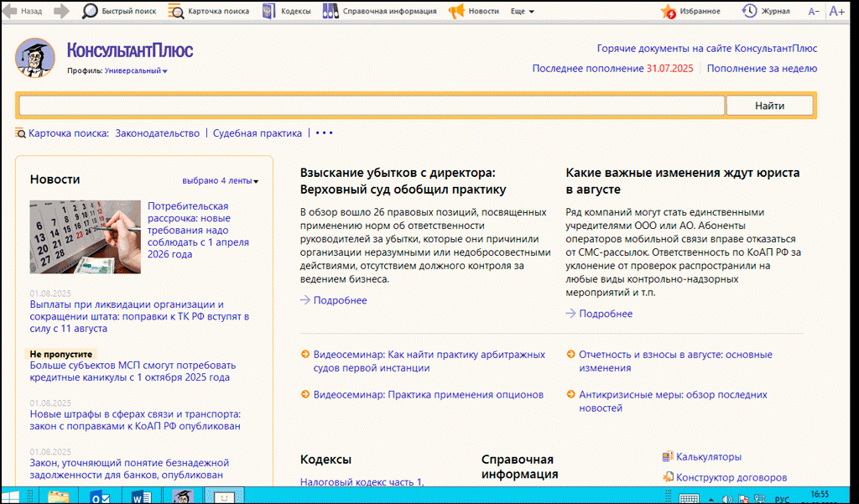Click the КонсультантПлюс professor avatar logo
The height and width of the screenshot is (504, 859).
tap(35, 58)
